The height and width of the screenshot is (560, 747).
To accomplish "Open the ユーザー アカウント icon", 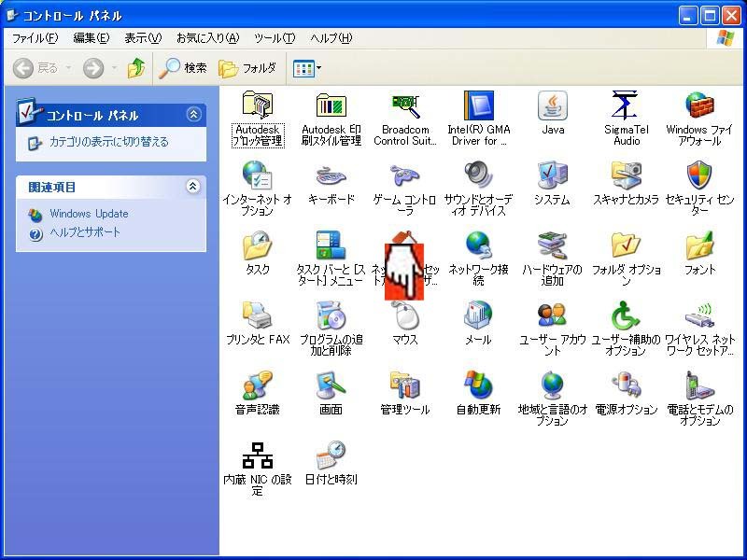I will 553,316.
